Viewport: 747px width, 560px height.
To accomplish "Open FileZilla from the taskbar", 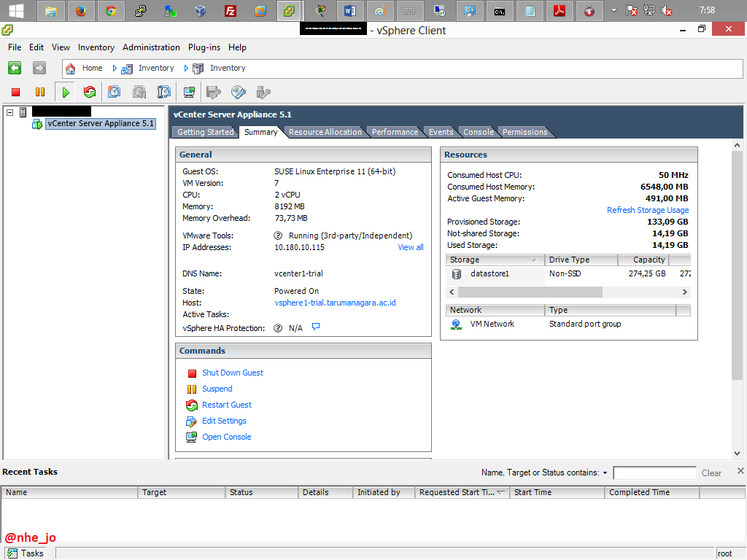I will pyautogui.click(x=230, y=10).
